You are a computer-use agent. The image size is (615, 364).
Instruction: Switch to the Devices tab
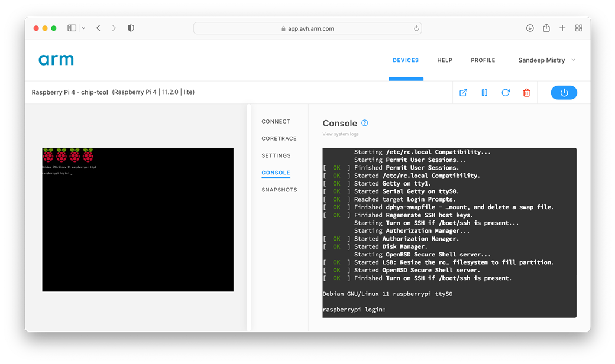pyautogui.click(x=406, y=60)
